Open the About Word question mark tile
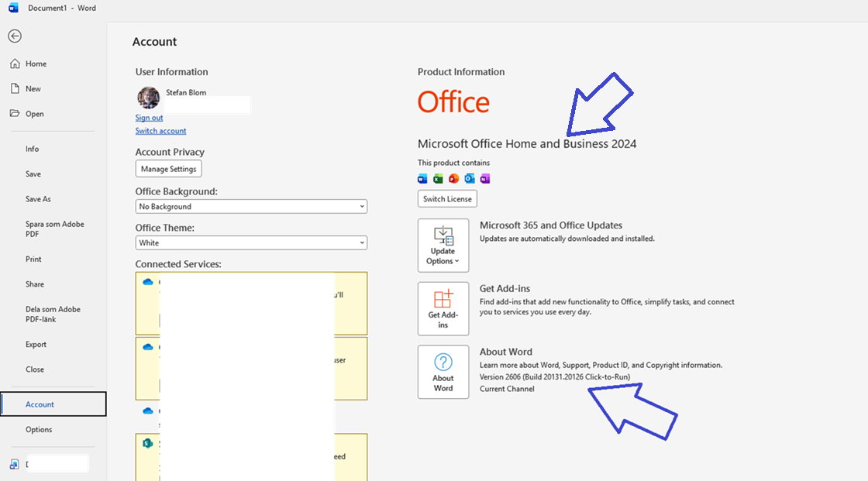 pyautogui.click(x=443, y=372)
